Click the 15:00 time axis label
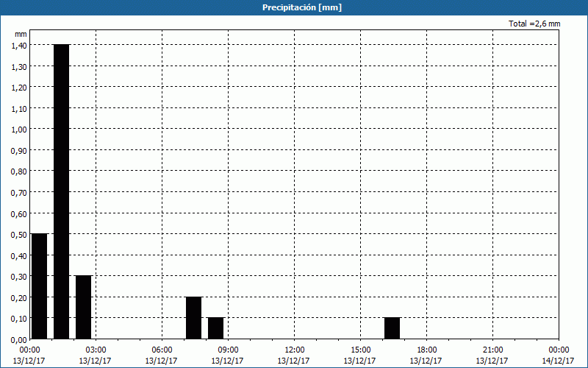588x368 pixels. (360, 350)
